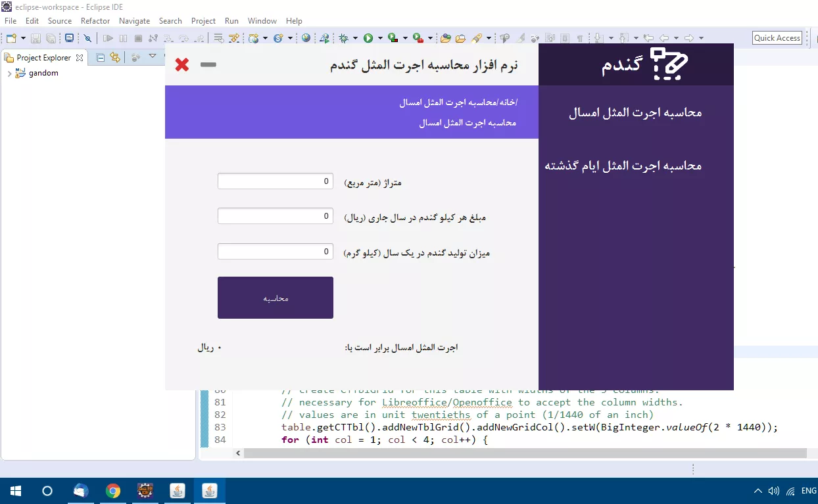Expand the External Tools dropdown arrow
Screen dimensions: 818x504
[429, 38]
